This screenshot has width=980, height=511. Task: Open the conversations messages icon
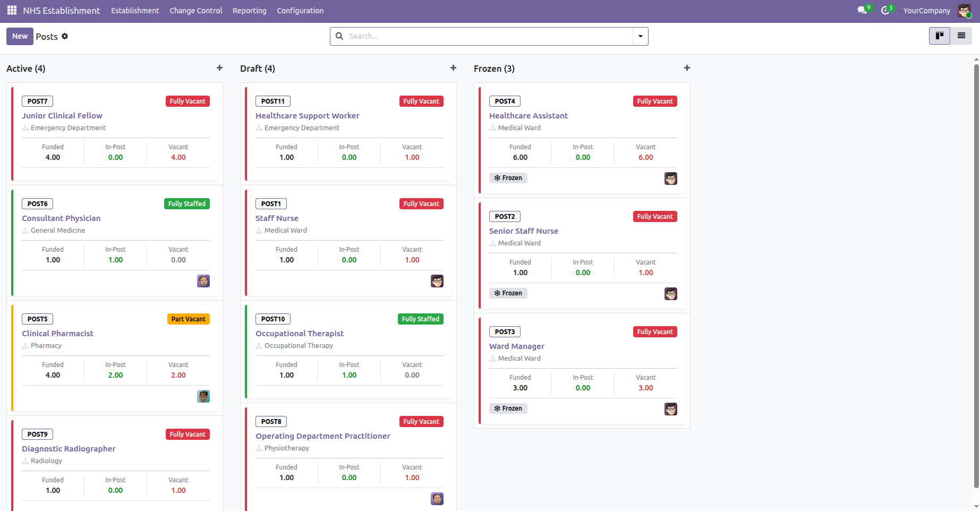862,11
